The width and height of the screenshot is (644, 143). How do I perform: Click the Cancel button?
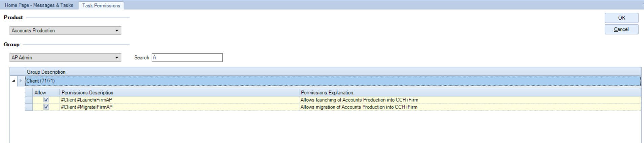621,29
